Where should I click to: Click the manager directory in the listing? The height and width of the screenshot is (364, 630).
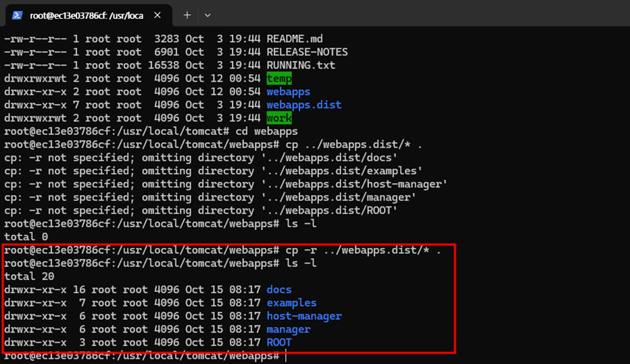288,329
